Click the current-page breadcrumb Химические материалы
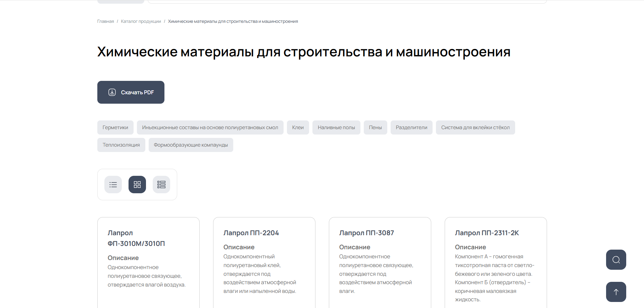The height and width of the screenshot is (308, 644). [x=233, y=21]
